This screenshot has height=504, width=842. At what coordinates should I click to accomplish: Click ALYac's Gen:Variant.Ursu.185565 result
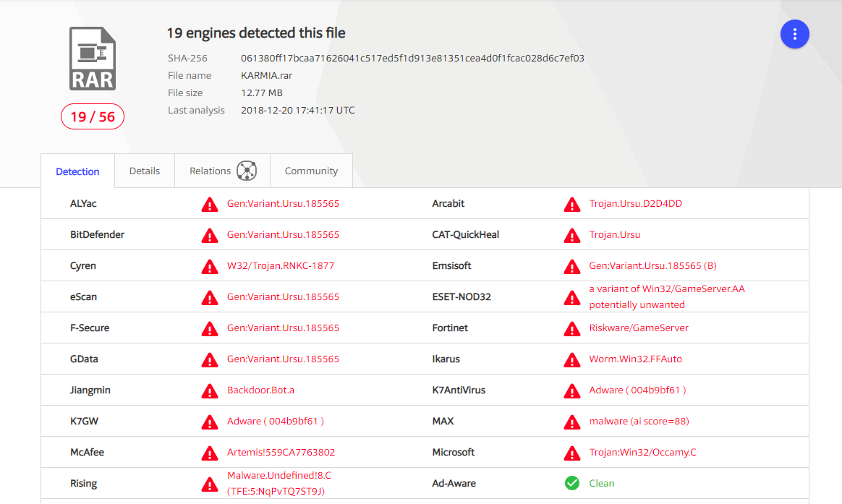click(x=283, y=203)
